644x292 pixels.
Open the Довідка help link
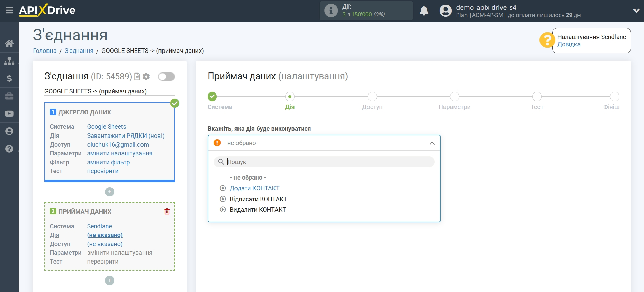(x=569, y=44)
